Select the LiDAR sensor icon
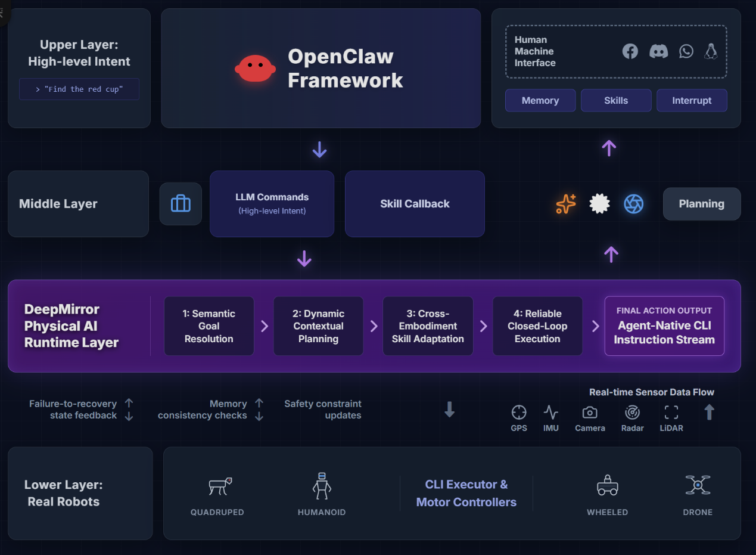This screenshot has width=756, height=555. tap(671, 413)
